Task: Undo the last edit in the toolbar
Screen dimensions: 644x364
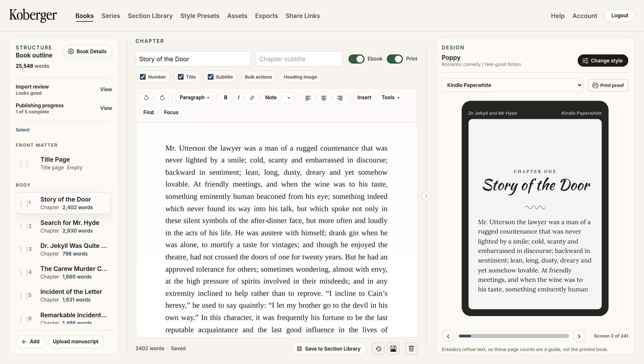Action: (146, 98)
